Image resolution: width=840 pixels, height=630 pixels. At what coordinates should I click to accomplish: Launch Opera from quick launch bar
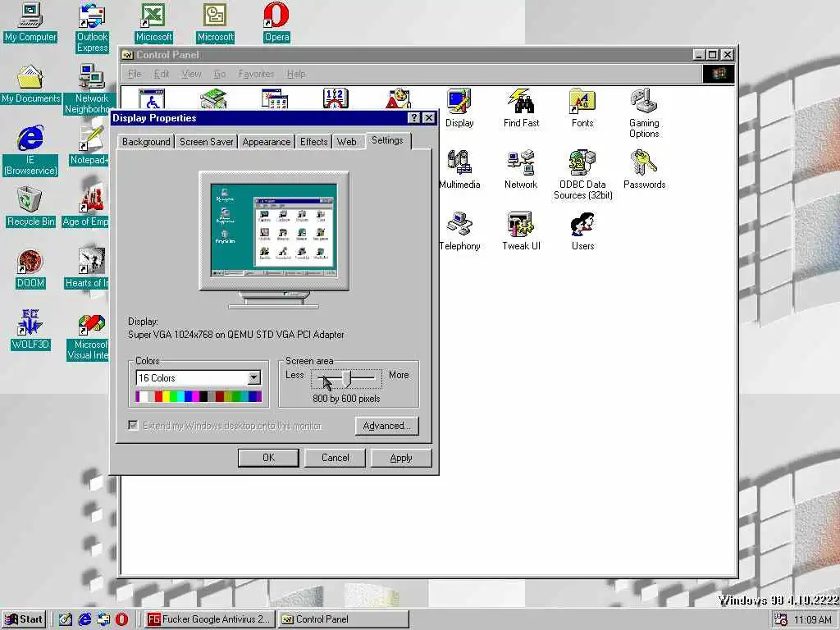point(121,619)
